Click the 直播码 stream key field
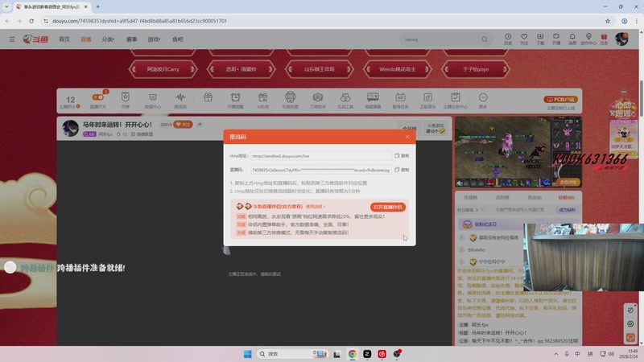This screenshot has width=644, height=362. (x=320, y=170)
